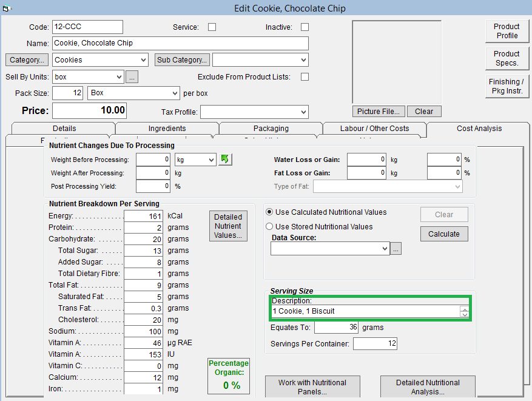The image size is (532, 401).
Task: Click the Weight After Processing field
Action: 153,173
